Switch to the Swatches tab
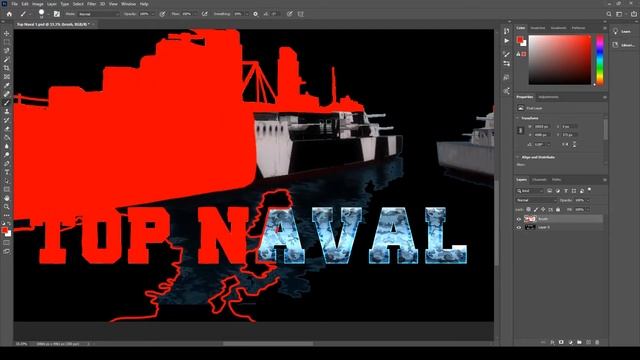 [x=538, y=28]
